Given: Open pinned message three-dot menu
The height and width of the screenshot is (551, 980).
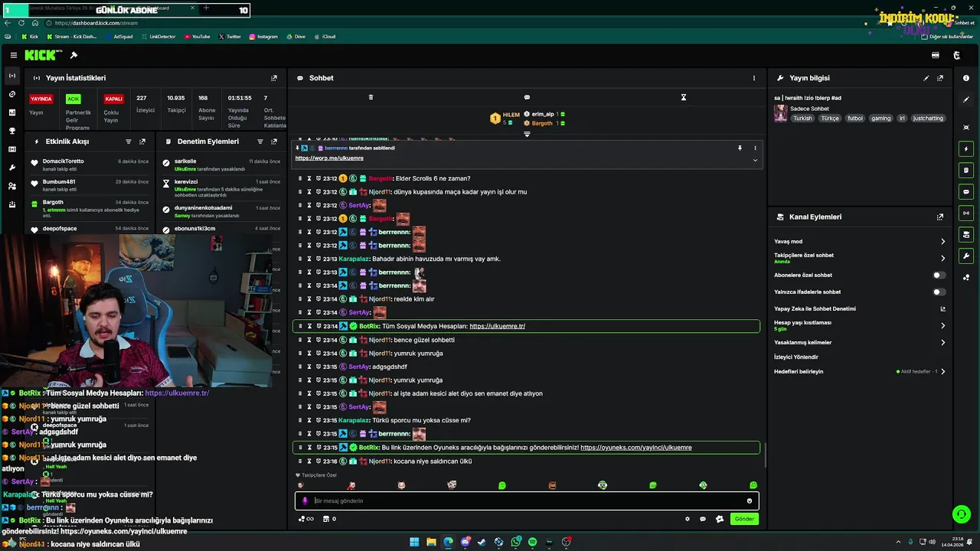Looking at the screenshot, I should tap(755, 148).
